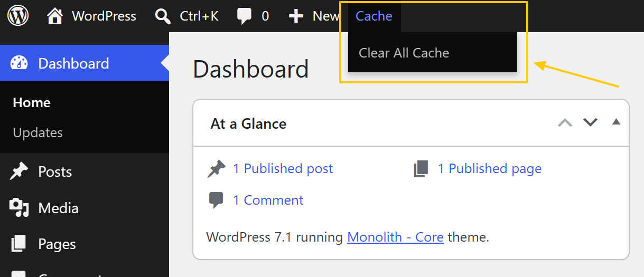Screen dimensions: 644x277
Task: Click the Media icon in sidebar
Action: pyautogui.click(x=19, y=208)
